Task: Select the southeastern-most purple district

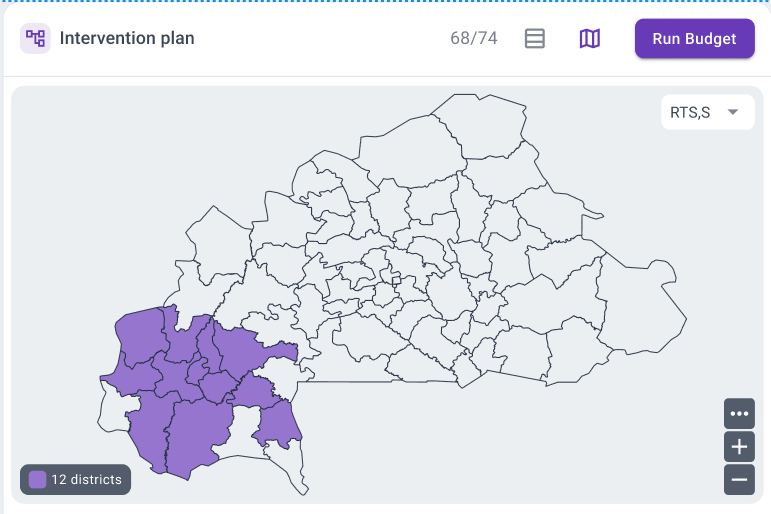Action: click(276, 423)
